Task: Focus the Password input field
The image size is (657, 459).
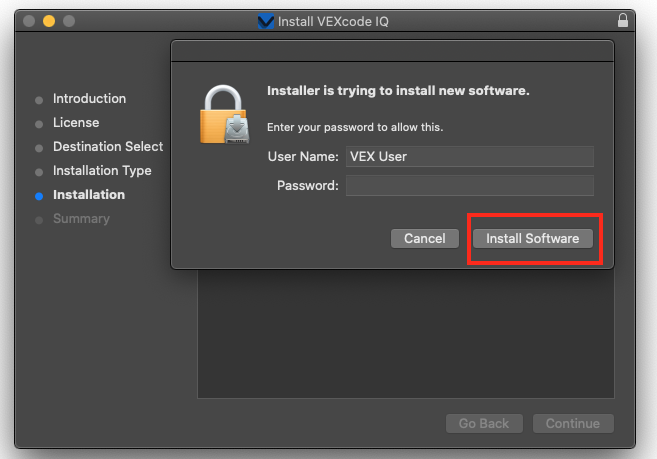Action: click(470, 186)
